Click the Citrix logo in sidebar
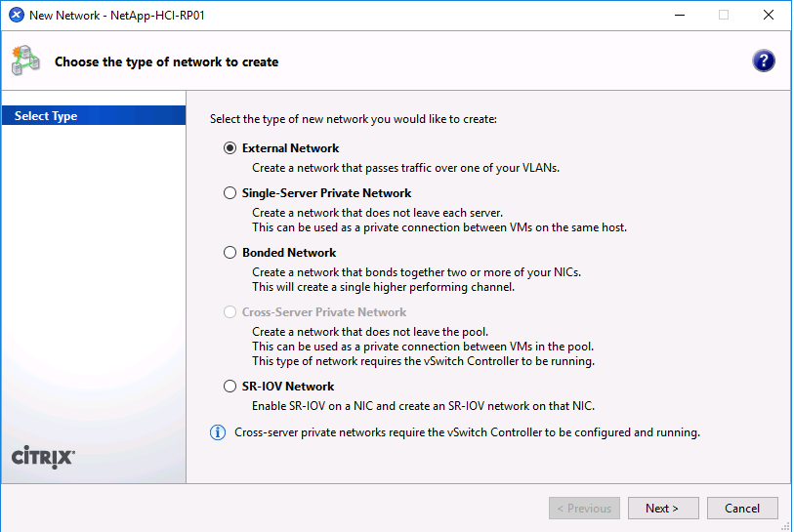 (x=42, y=457)
